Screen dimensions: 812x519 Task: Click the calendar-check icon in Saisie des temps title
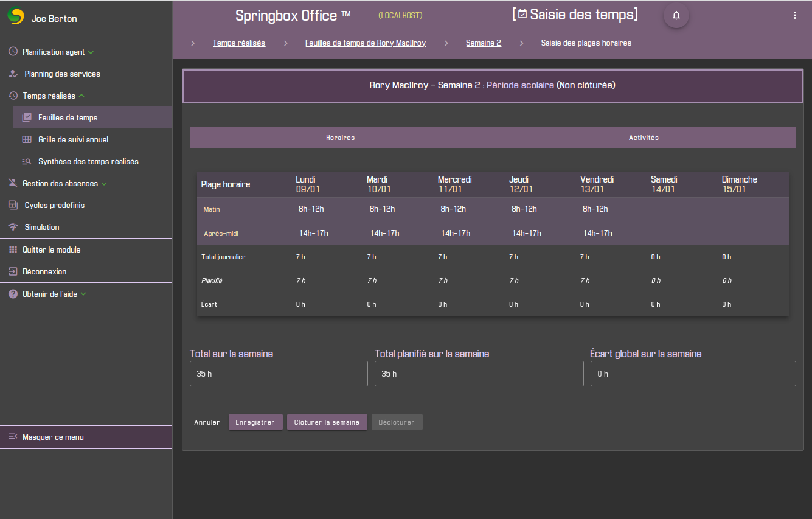coord(522,15)
